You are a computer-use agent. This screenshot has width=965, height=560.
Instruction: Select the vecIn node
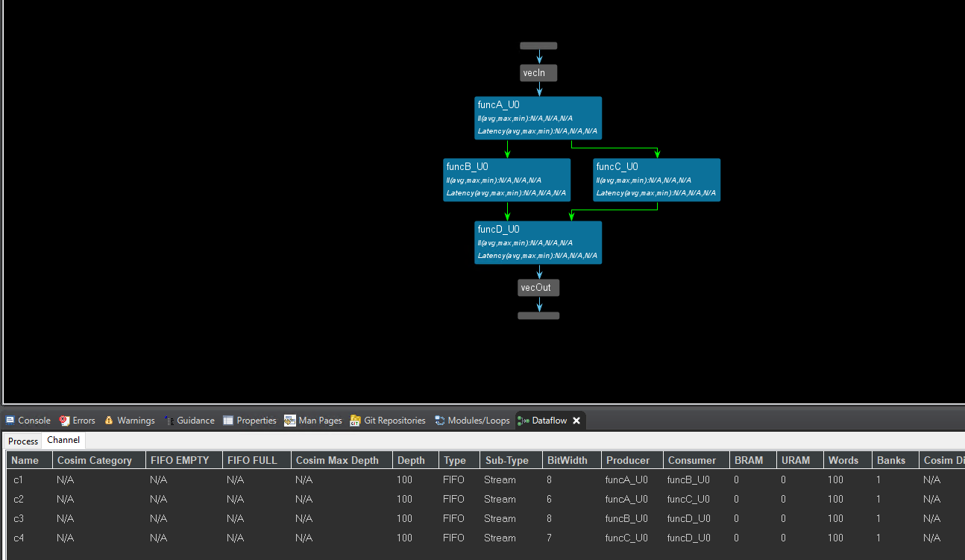click(x=538, y=72)
